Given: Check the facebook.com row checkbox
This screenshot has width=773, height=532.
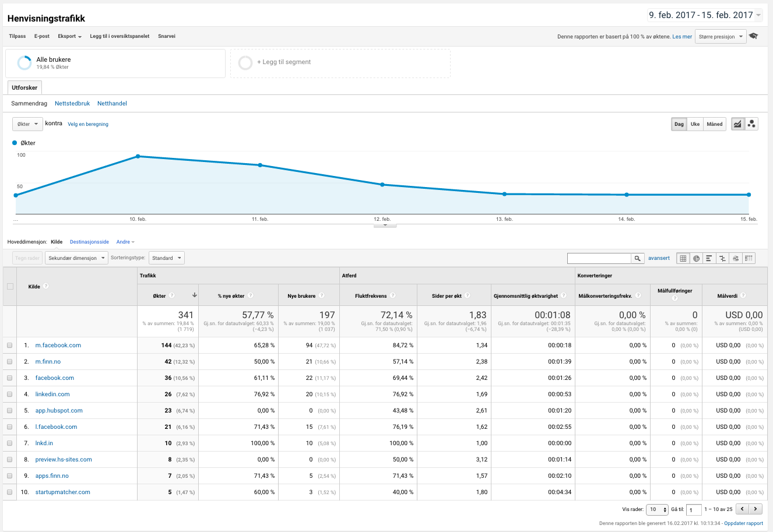Looking at the screenshot, I should click(10, 378).
